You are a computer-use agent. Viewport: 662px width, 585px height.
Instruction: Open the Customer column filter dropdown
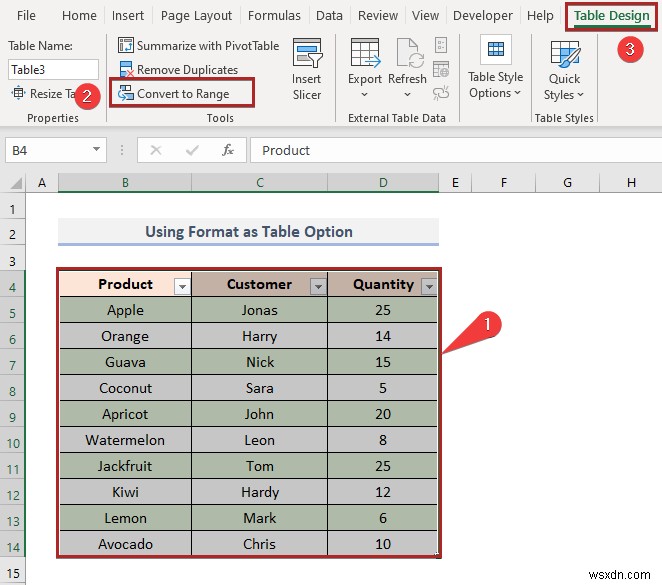(x=318, y=287)
